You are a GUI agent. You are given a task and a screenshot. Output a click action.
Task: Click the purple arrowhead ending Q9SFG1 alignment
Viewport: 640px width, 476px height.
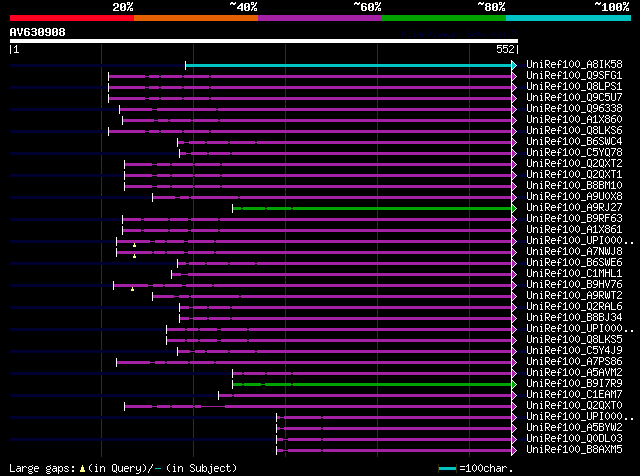tap(514, 76)
